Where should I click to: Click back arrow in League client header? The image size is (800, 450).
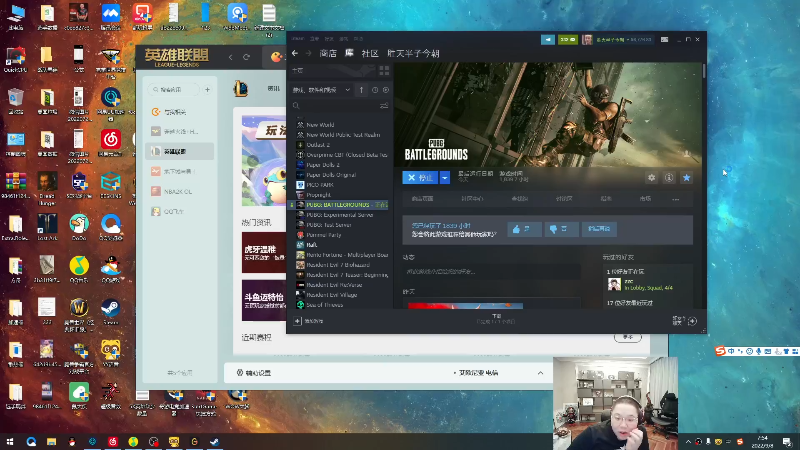(x=231, y=57)
